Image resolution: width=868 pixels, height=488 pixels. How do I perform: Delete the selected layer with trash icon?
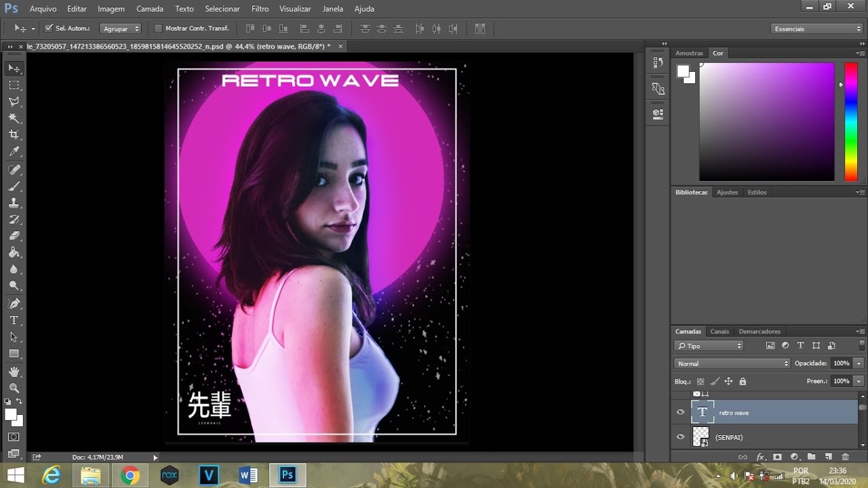point(845,457)
